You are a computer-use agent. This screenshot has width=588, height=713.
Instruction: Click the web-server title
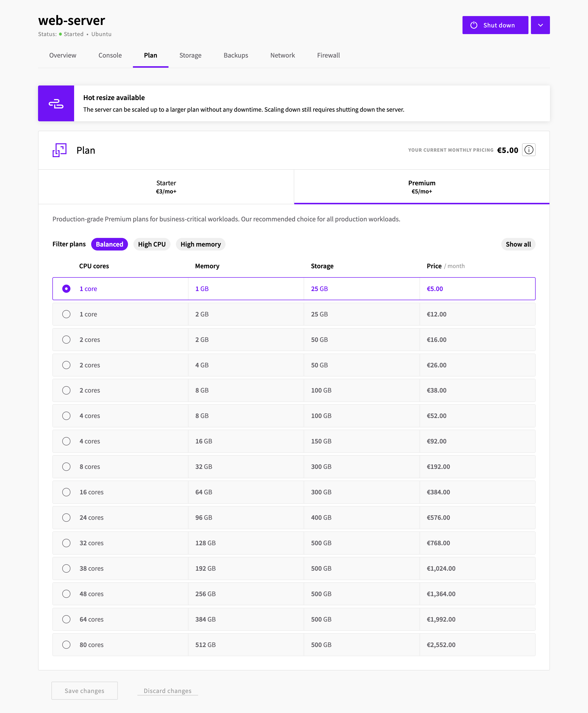coord(72,20)
